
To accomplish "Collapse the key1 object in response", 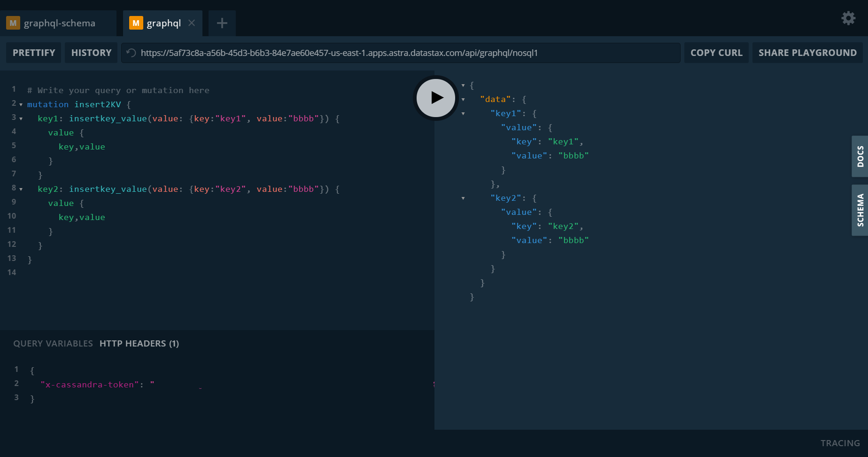I will tap(463, 114).
